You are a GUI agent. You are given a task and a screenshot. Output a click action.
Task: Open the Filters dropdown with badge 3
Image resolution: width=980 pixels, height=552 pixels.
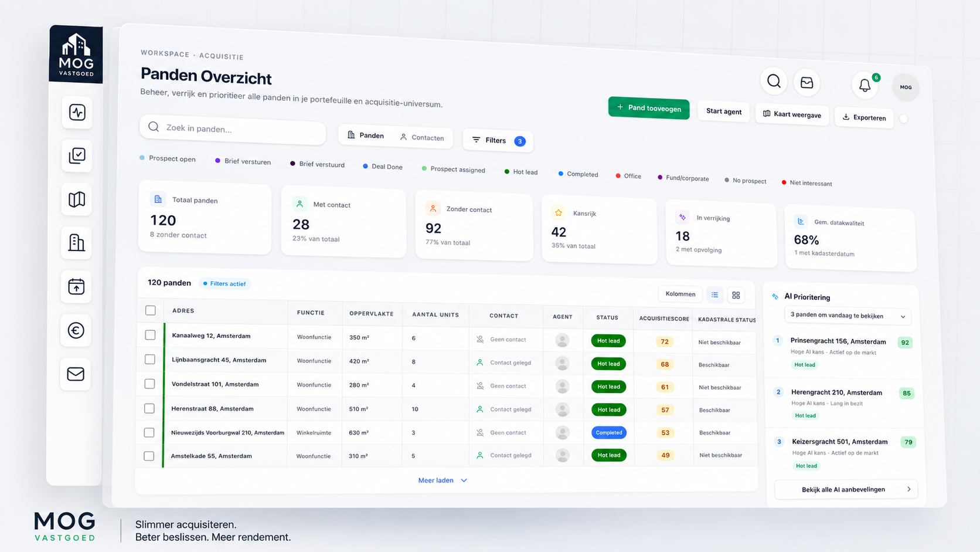[498, 140]
